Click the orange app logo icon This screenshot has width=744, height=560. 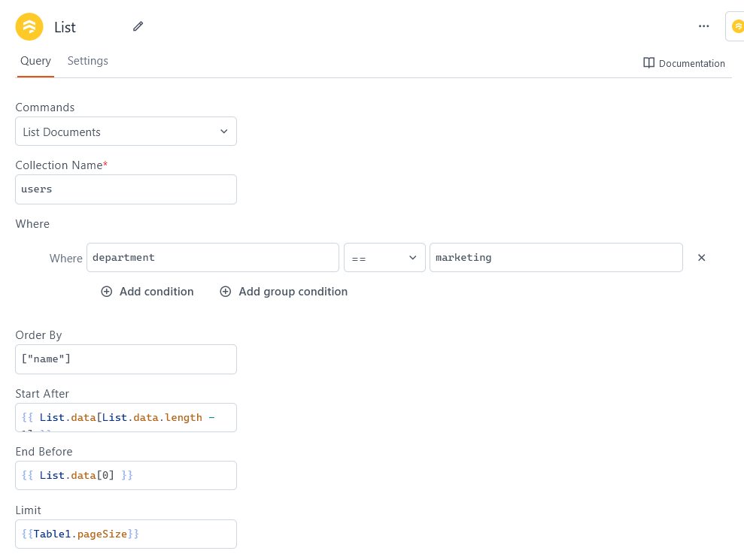click(29, 26)
